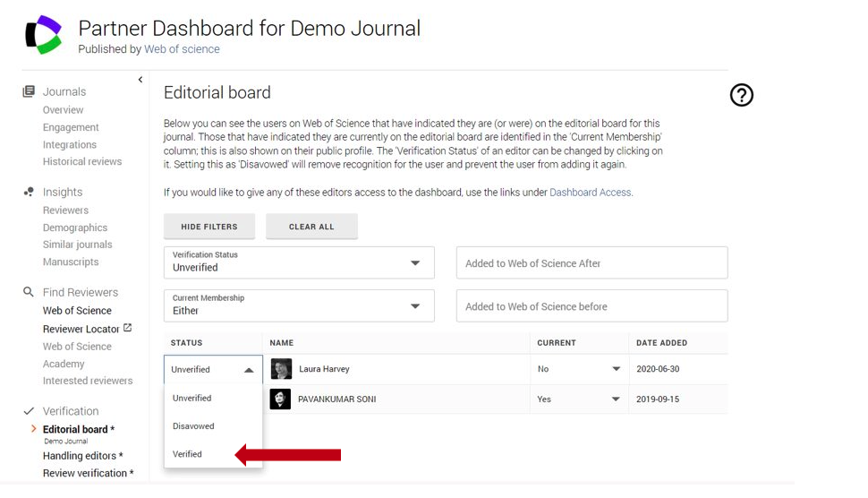Open the Current Membership filter dropdown
This screenshot has width=868, height=498.
299,305
